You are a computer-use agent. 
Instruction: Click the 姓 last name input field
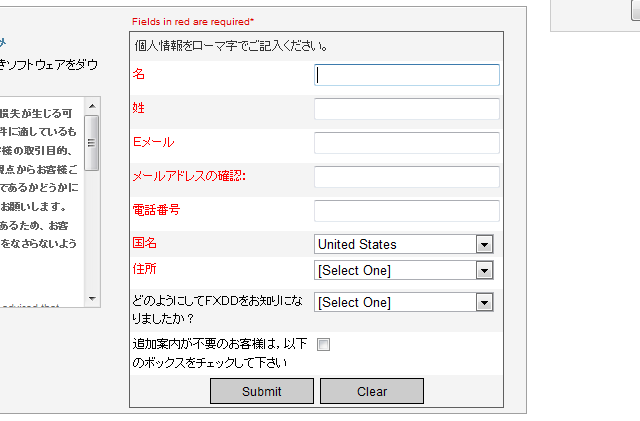406,109
